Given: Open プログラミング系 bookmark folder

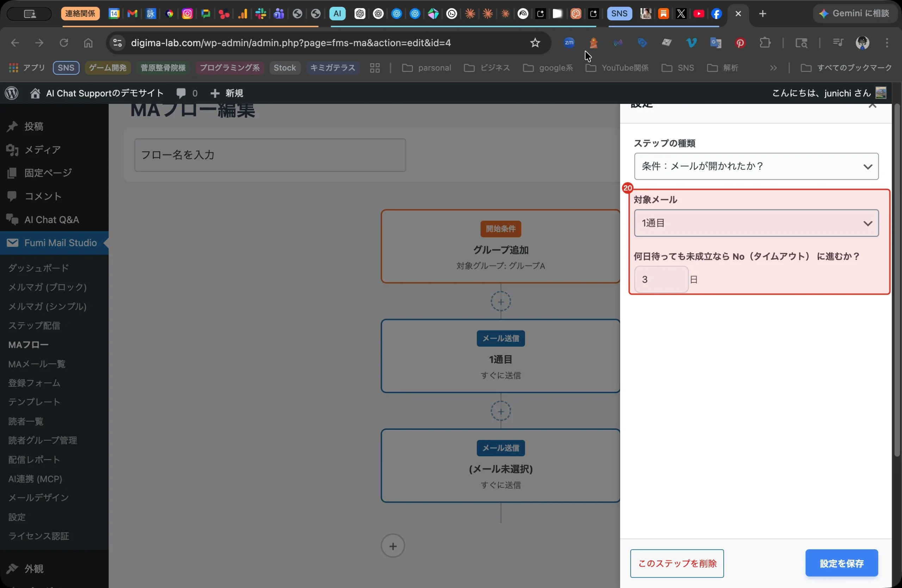Looking at the screenshot, I should [229, 68].
